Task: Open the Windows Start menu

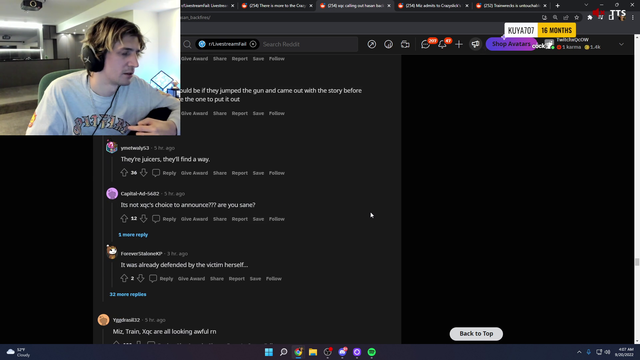Action: tap(269, 352)
